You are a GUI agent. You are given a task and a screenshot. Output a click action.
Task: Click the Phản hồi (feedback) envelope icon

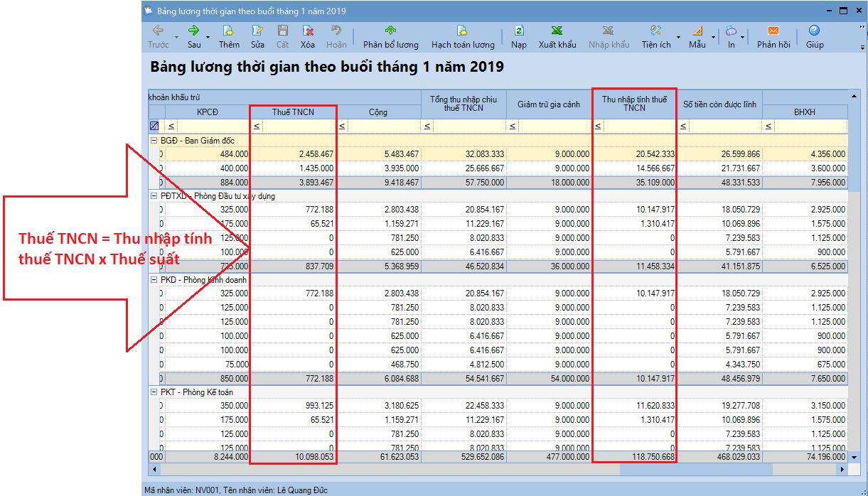coord(773,31)
